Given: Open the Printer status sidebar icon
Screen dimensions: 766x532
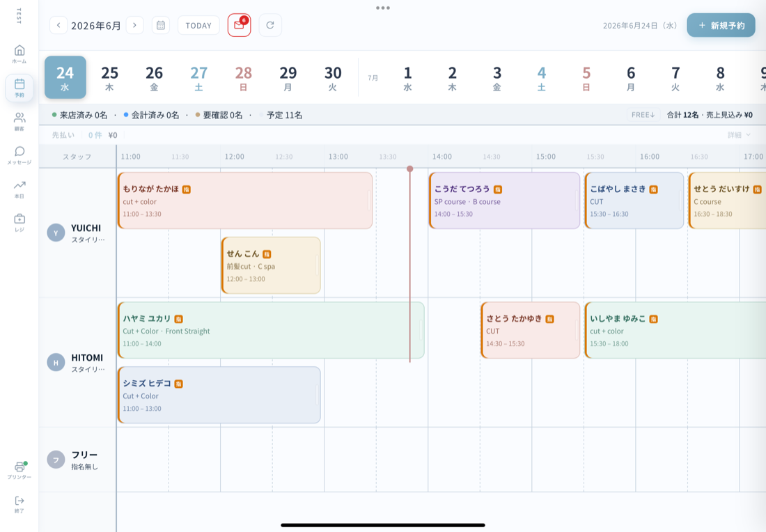Looking at the screenshot, I should [x=19, y=470].
